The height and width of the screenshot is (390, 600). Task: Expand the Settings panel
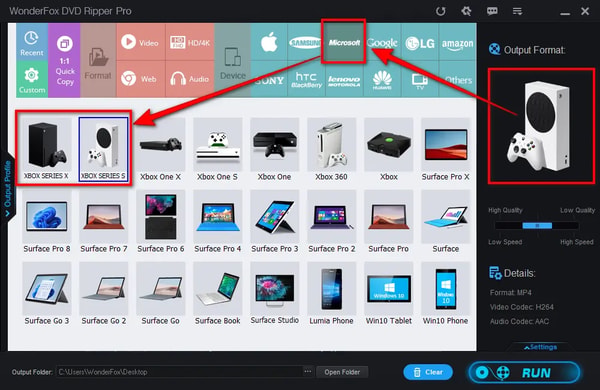[541, 347]
